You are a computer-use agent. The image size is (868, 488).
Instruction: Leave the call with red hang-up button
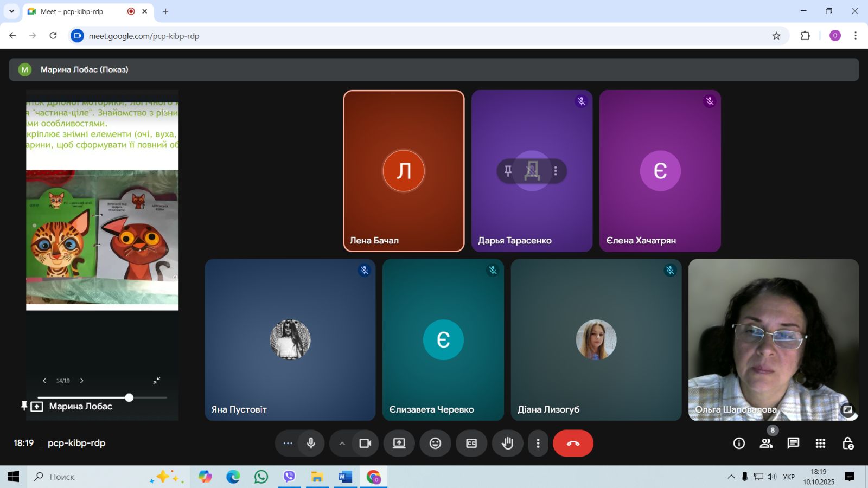pos(573,444)
